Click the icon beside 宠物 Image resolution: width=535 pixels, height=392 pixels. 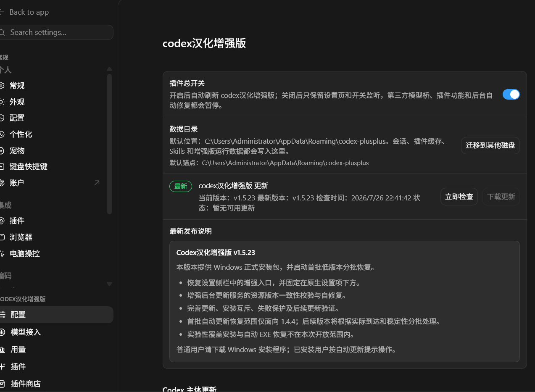click(x=2, y=150)
